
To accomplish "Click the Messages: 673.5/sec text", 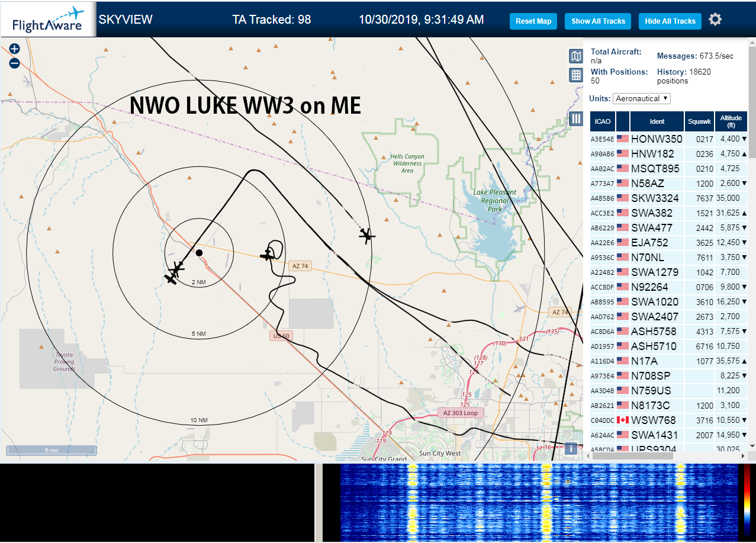I will (x=695, y=56).
